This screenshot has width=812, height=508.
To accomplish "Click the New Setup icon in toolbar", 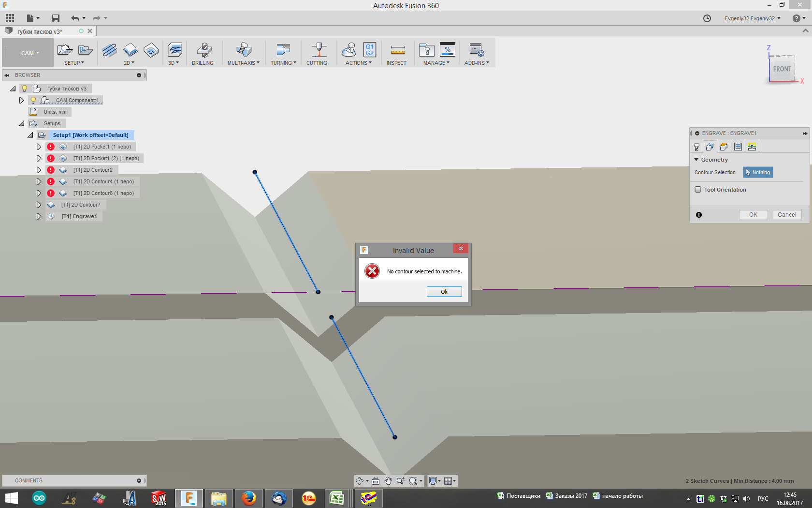I will (x=65, y=50).
